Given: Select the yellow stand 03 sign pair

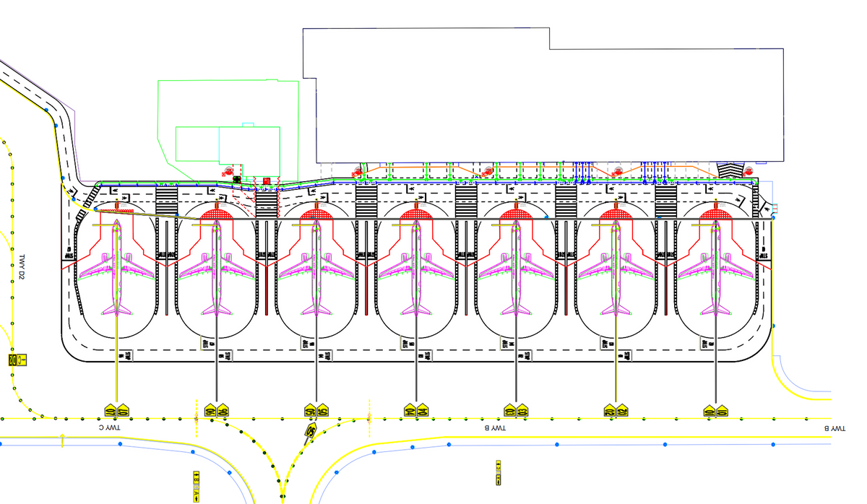Looking at the screenshot, I should point(516,411).
